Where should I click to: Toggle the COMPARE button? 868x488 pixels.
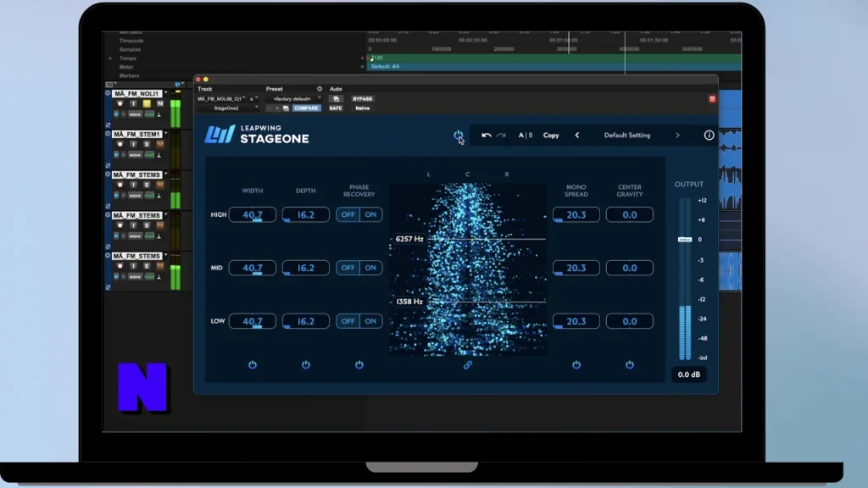pyautogui.click(x=306, y=108)
